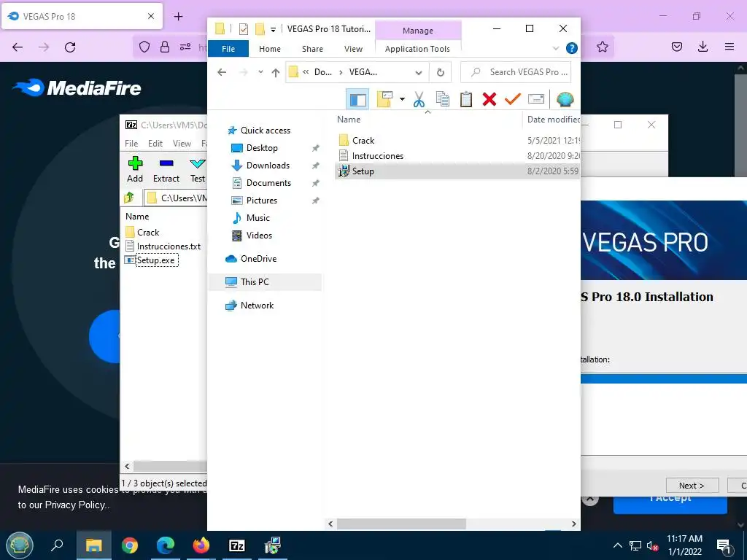Click the Extract button in 7-Zip
This screenshot has height=560, width=747.
pyautogui.click(x=166, y=169)
